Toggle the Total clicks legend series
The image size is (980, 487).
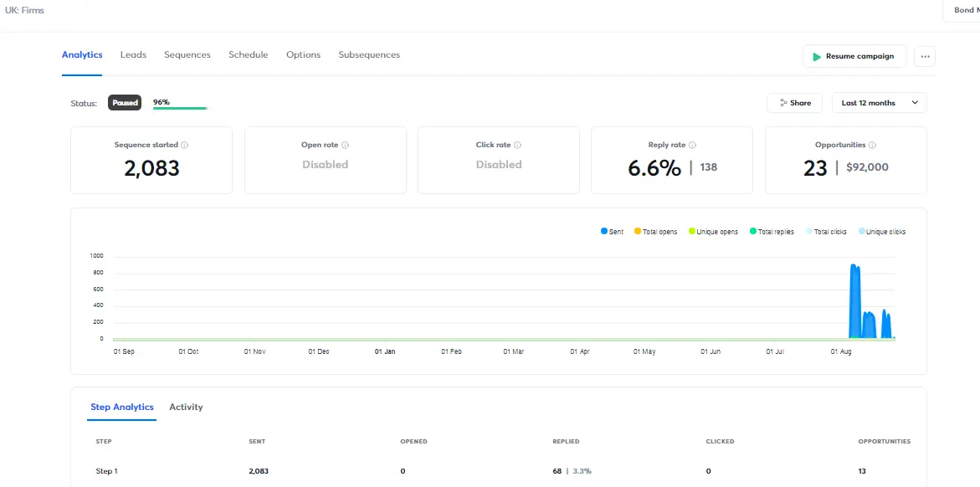[x=826, y=231]
